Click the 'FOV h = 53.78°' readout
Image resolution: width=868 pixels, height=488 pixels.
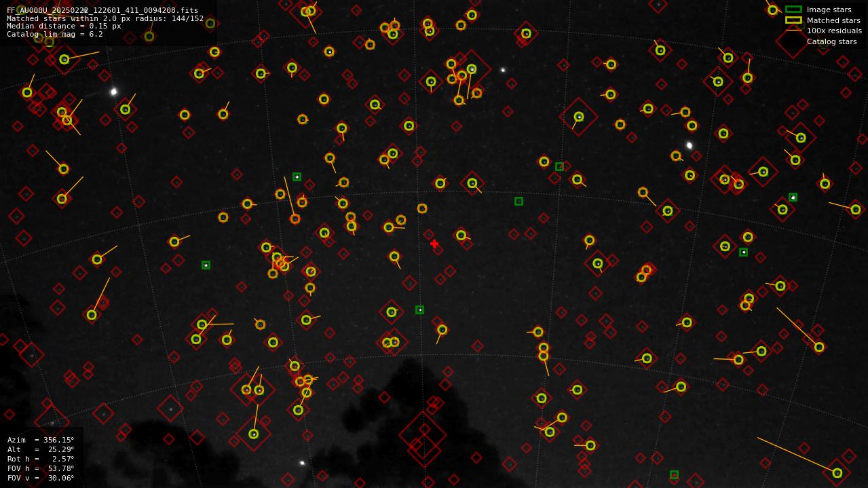point(41,468)
